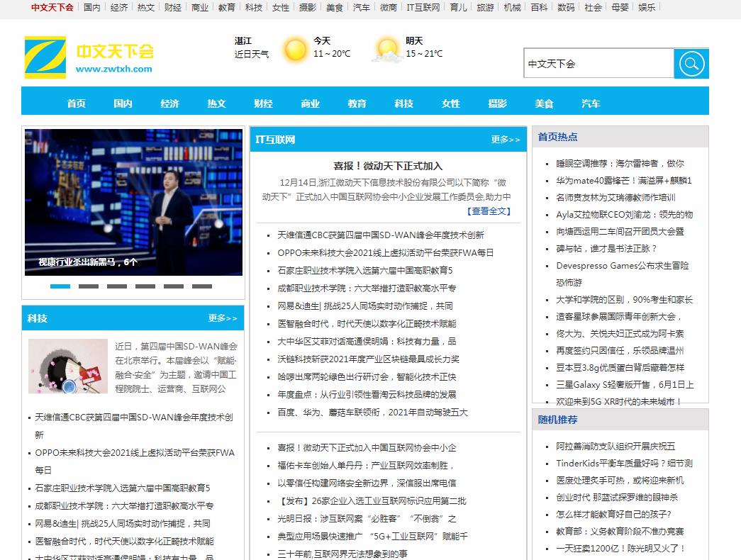Click 更多>> in the IT互联网 header
This screenshot has width=741, height=560.
click(x=505, y=140)
